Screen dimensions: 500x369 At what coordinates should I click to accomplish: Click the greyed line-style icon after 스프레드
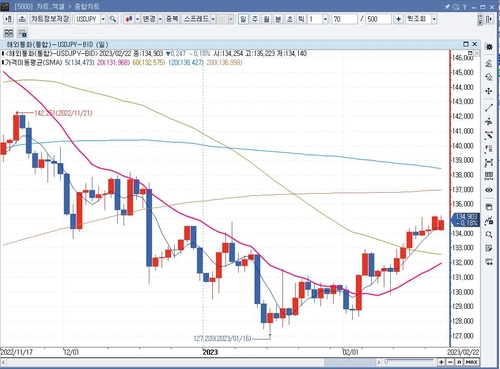coord(222,19)
